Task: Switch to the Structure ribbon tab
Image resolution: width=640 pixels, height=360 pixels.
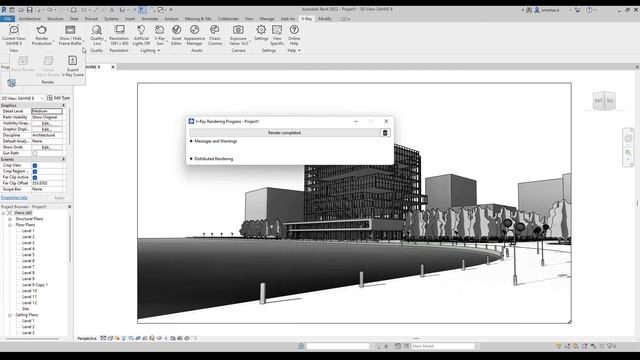Action: (x=55, y=19)
